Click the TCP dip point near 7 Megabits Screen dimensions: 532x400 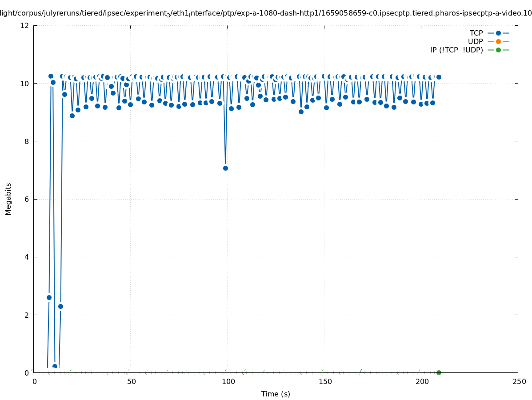pyautogui.click(x=225, y=168)
